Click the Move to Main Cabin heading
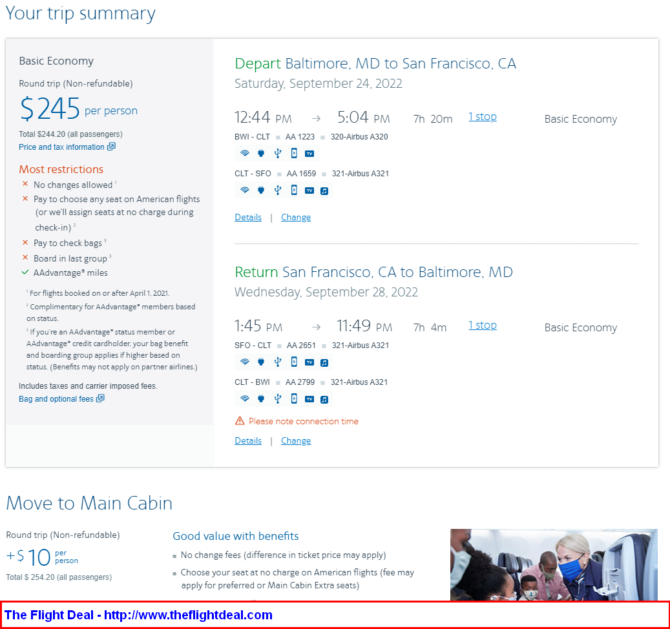670x629 pixels. tap(89, 503)
